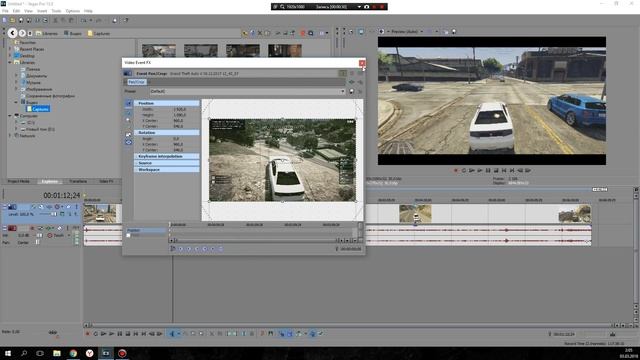Create new project from main toolbar
This screenshot has width=640, height=360.
click(x=4, y=20)
